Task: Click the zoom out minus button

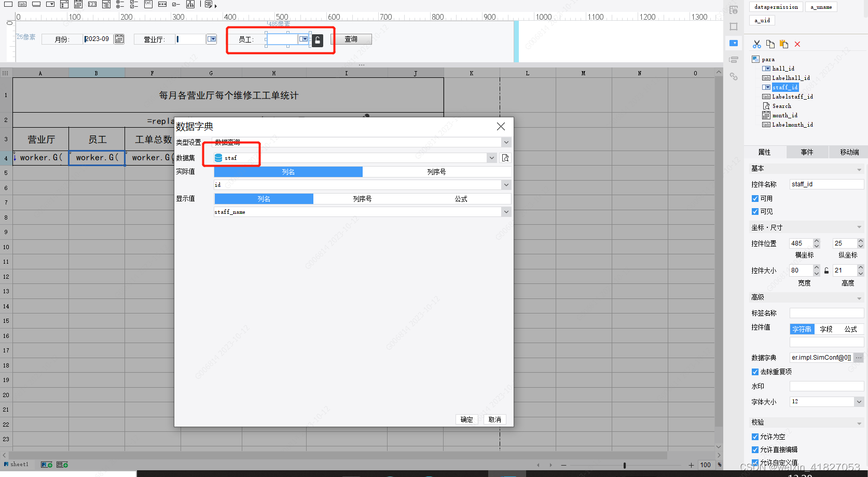Action: [563, 465]
